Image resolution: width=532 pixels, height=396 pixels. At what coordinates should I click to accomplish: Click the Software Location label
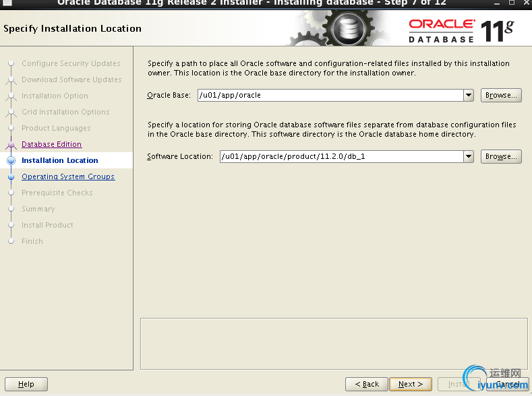tap(180, 156)
